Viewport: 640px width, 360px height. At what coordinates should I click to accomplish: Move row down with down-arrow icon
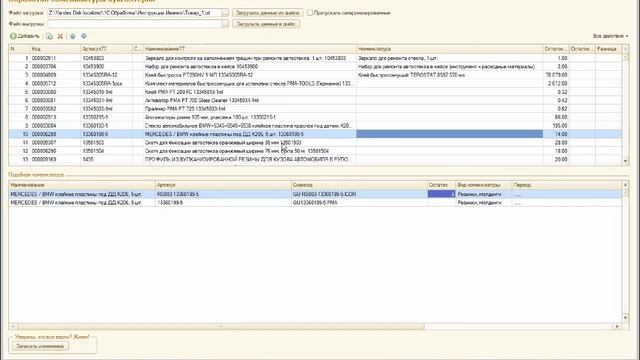pos(84,36)
